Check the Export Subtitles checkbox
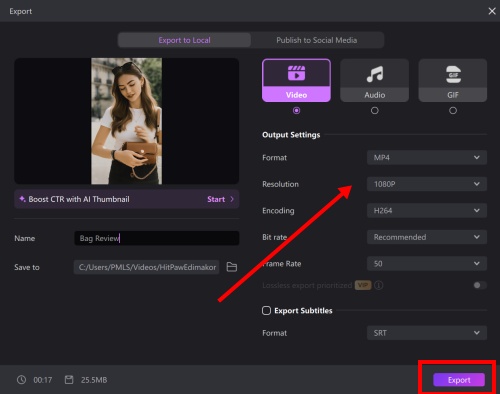Screen dimensions: 500x394 [266, 311]
